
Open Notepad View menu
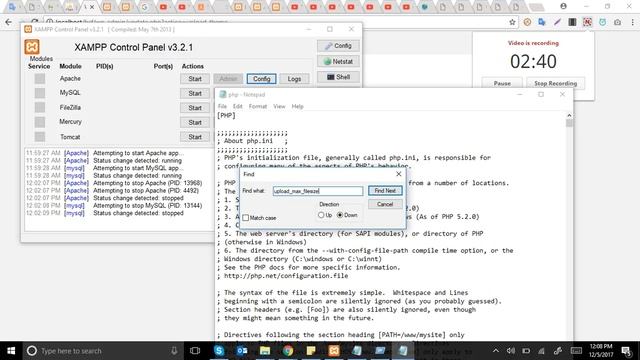(279, 107)
